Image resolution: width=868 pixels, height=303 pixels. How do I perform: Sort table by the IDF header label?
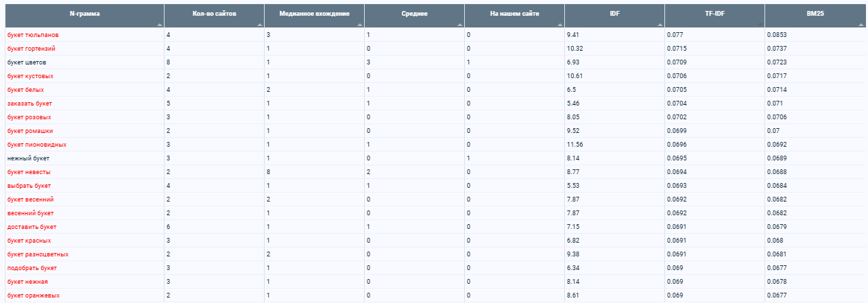pyautogui.click(x=614, y=13)
